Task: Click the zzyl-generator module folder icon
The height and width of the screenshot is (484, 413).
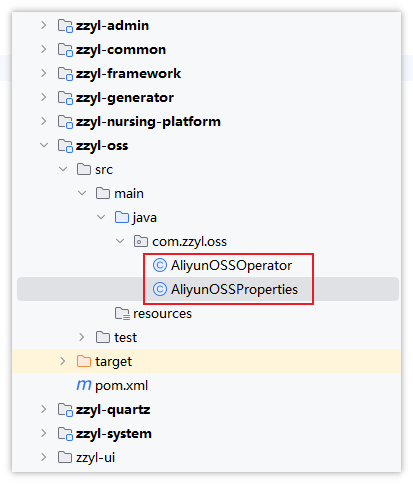Action: point(65,98)
